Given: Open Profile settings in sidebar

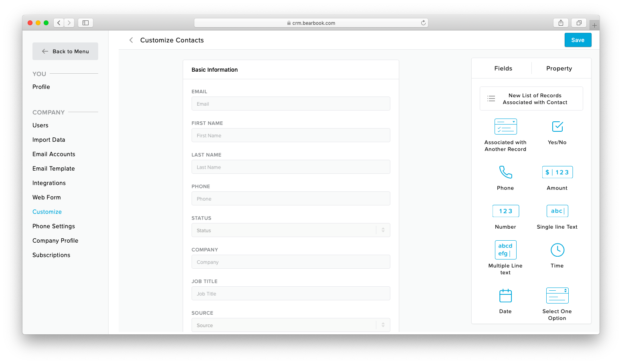Looking at the screenshot, I should pyautogui.click(x=41, y=87).
